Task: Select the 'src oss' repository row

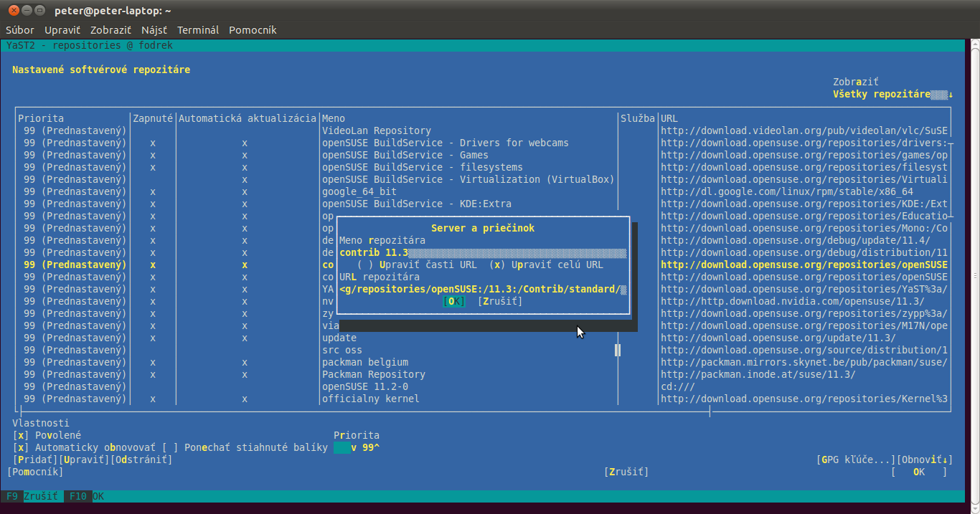Action: 483,350
